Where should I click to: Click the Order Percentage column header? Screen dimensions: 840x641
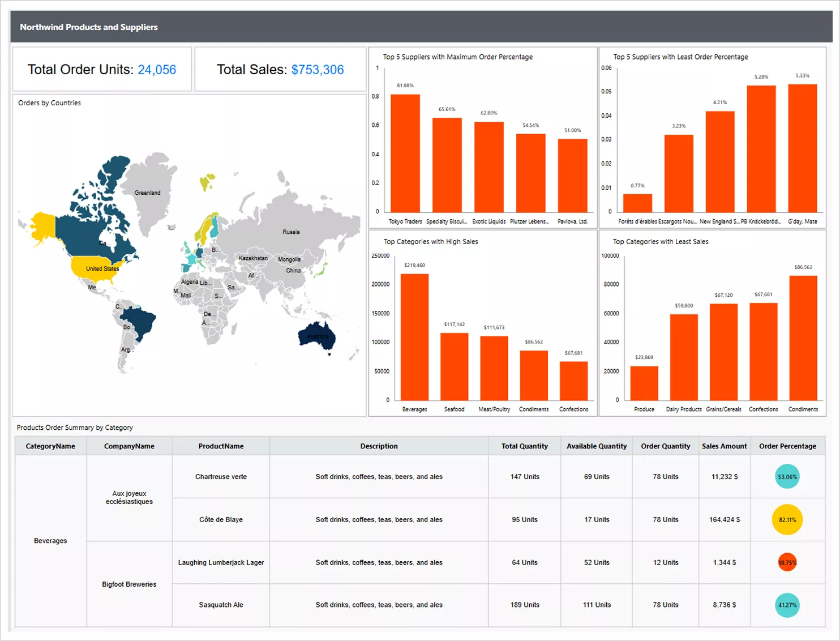[787, 446]
